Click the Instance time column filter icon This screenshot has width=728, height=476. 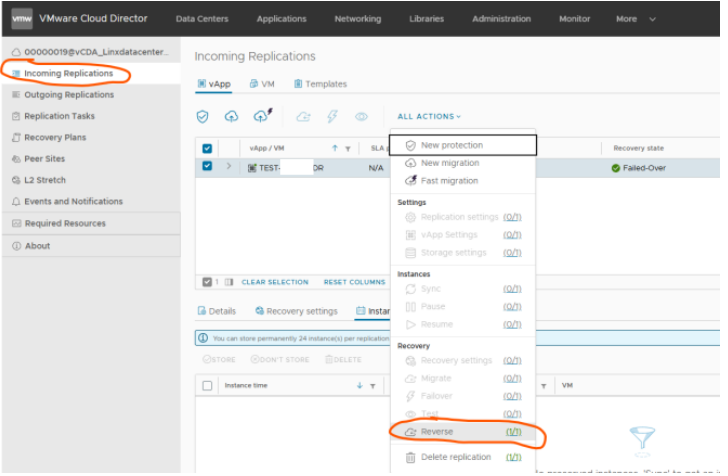(372, 385)
